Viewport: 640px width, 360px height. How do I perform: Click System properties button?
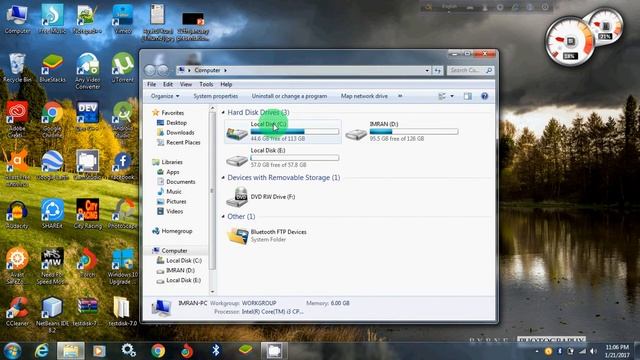(x=216, y=96)
